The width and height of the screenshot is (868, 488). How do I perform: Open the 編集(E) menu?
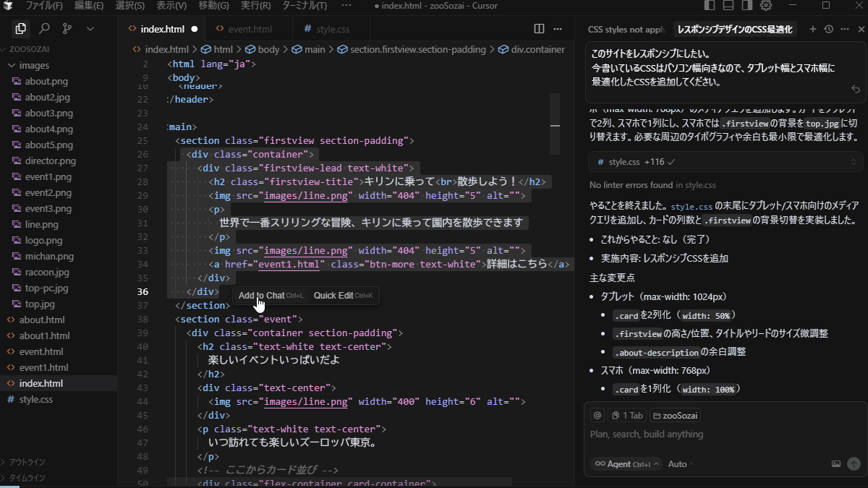click(x=89, y=6)
